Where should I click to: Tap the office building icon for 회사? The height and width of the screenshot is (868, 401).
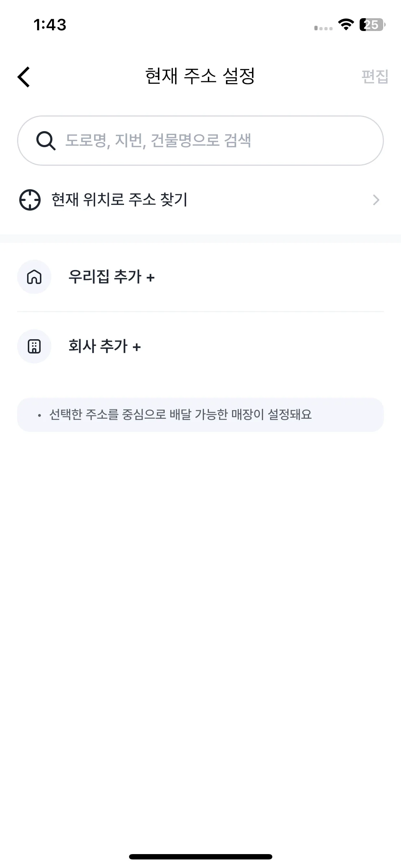(x=34, y=346)
